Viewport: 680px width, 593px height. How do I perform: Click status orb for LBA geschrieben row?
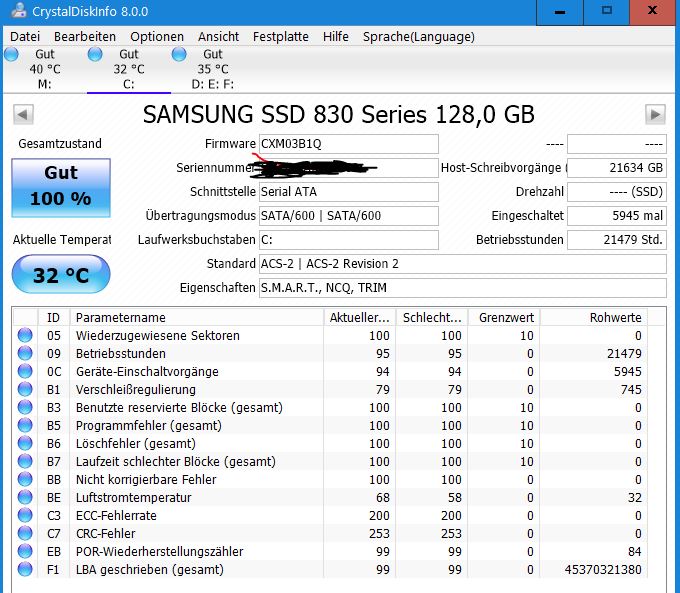click(x=25, y=569)
